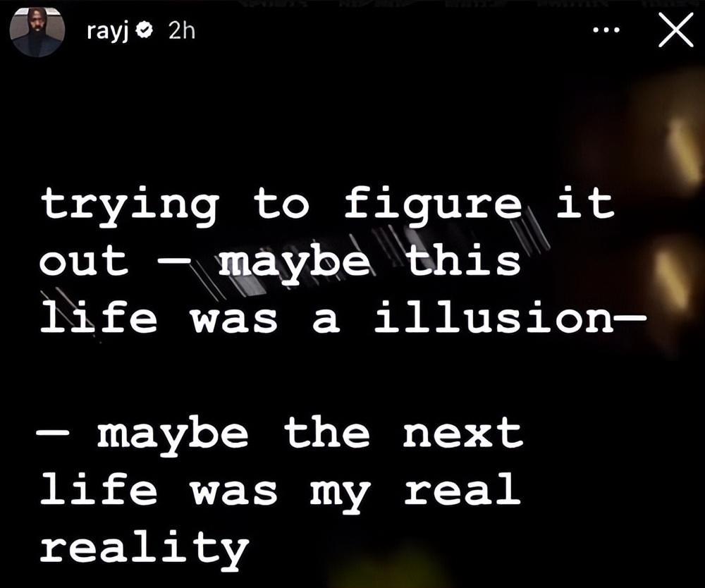Click the 2h story timestamp

pos(182,30)
